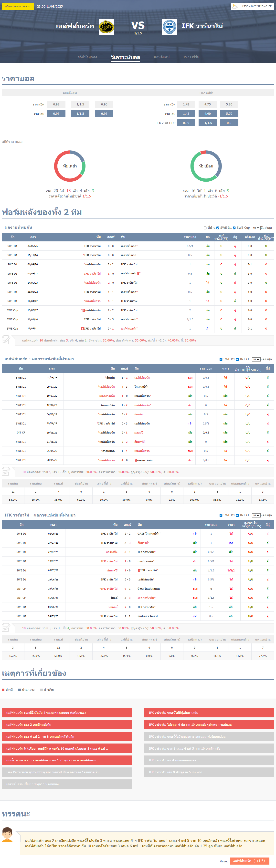Uncheck INT CF in Elfsborg's past results filter
This screenshot has height=868, width=276.
[237, 359]
